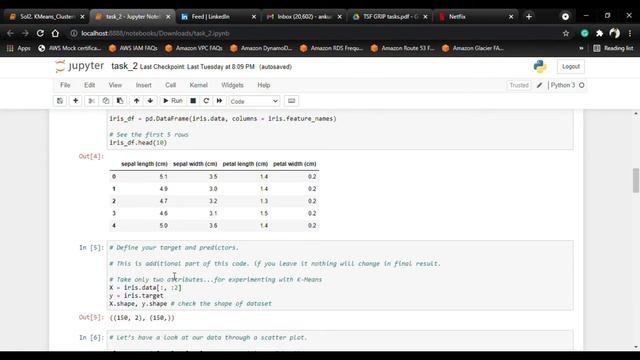Cut the selected cell

pos(91,101)
